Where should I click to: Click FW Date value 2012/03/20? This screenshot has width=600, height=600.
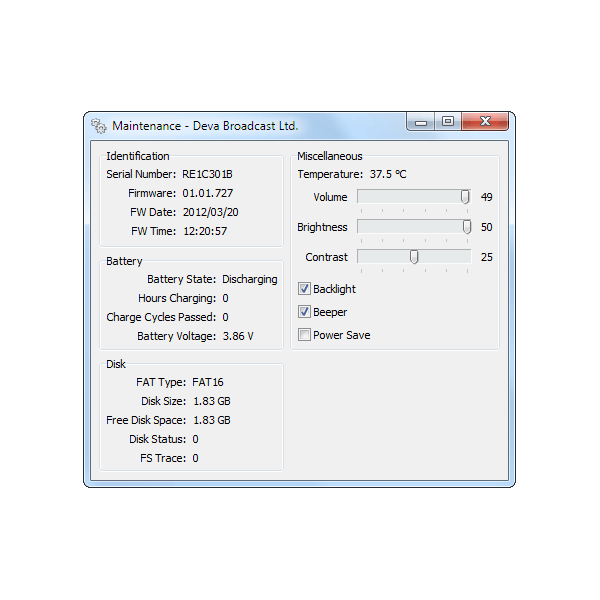[x=210, y=212]
